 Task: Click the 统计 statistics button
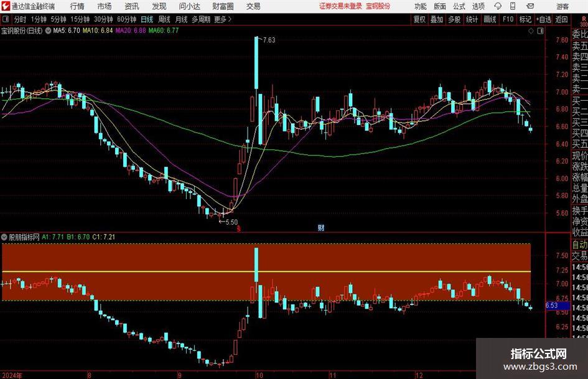(x=472, y=19)
